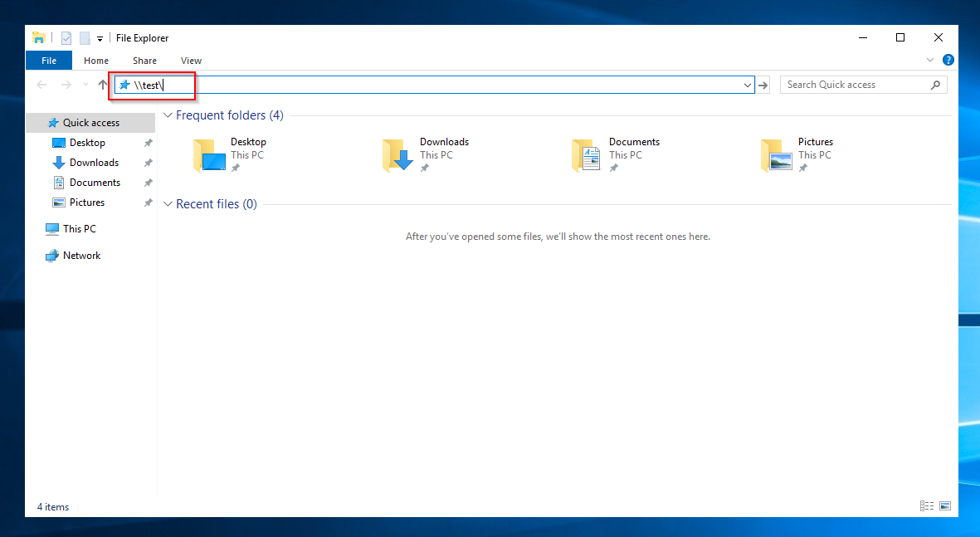Switch to the Home ribbon tab

pos(96,61)
